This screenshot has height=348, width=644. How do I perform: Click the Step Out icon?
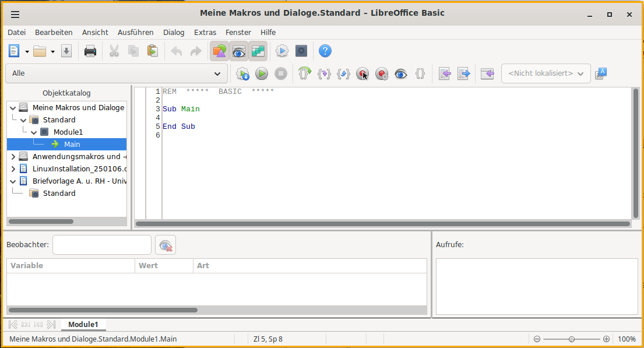[343, 73]
